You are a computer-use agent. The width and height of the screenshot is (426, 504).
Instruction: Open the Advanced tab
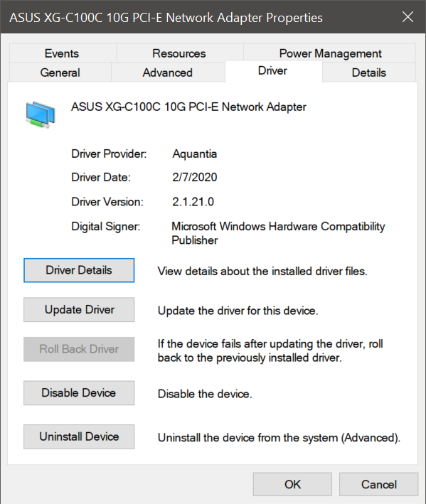168,73
